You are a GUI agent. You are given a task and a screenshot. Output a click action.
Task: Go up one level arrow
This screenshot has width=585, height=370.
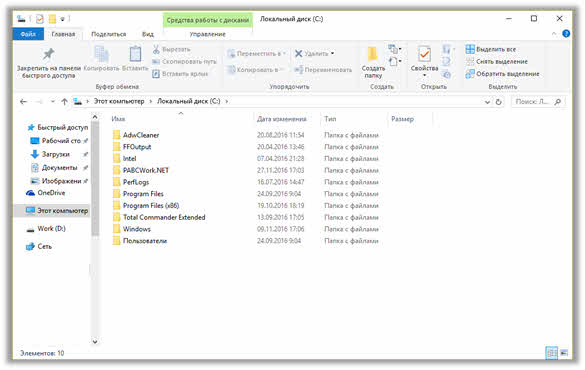64,101
